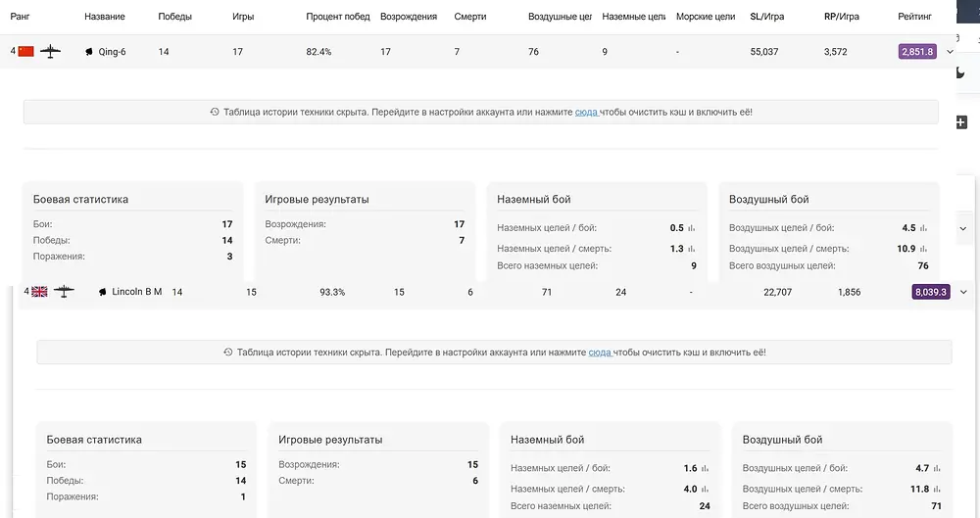980x518 pixels.
Task: Open chart for Qing-6 ground targets per death (1.3)
Action: 691,249
